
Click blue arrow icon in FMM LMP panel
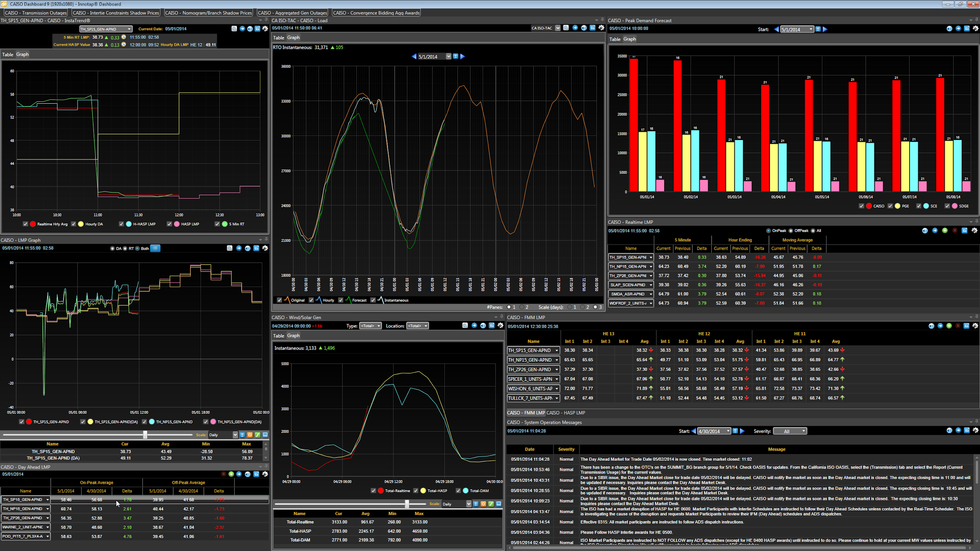(x=940, y=326)
